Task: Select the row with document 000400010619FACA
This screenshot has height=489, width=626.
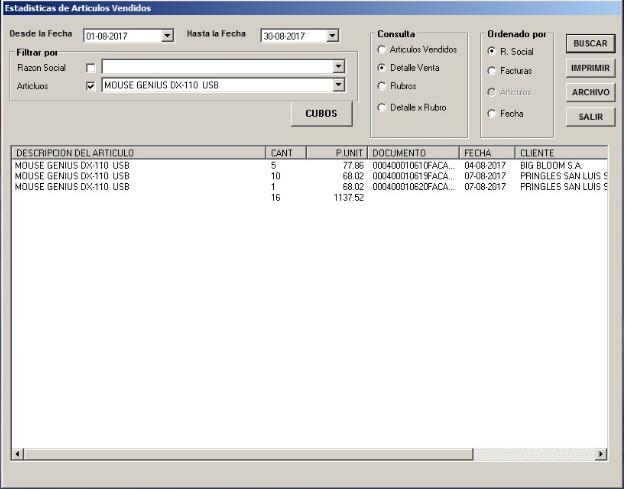Action: [x=310, y=176]
